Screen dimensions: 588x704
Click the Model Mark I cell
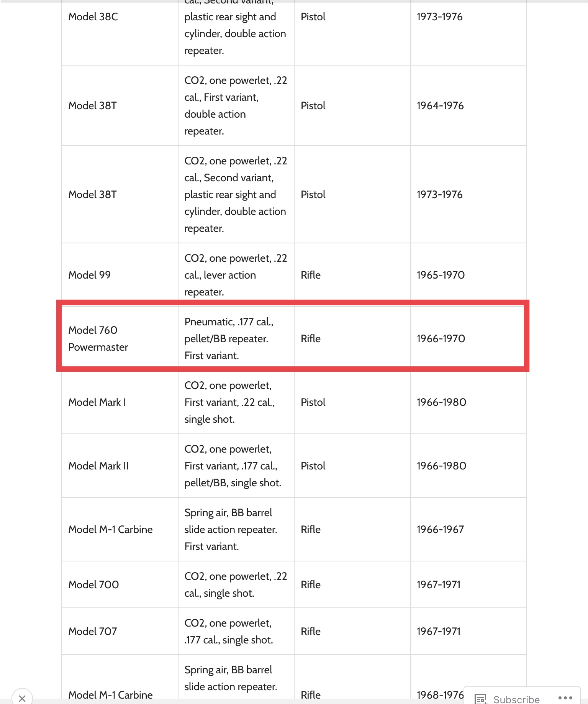tap(120, 402)
